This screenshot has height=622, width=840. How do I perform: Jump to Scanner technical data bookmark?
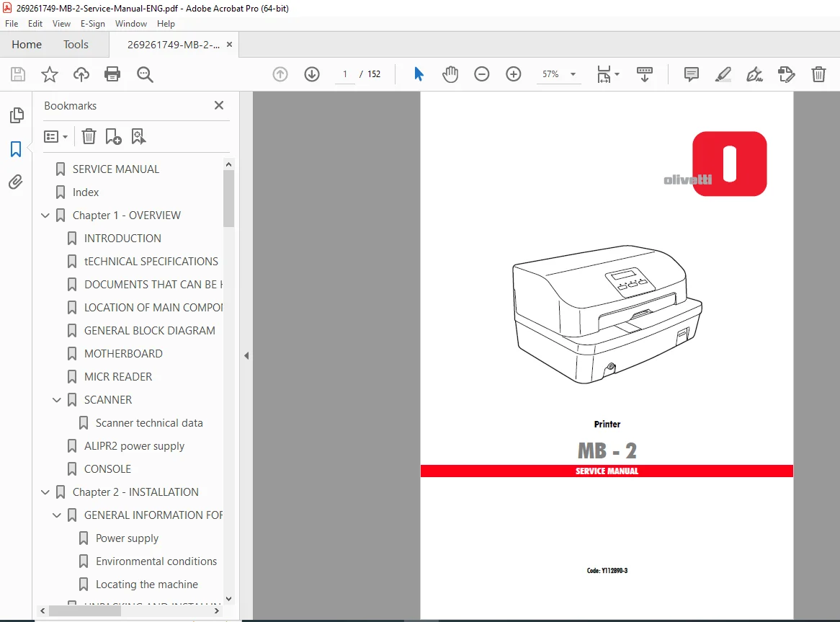149,423
